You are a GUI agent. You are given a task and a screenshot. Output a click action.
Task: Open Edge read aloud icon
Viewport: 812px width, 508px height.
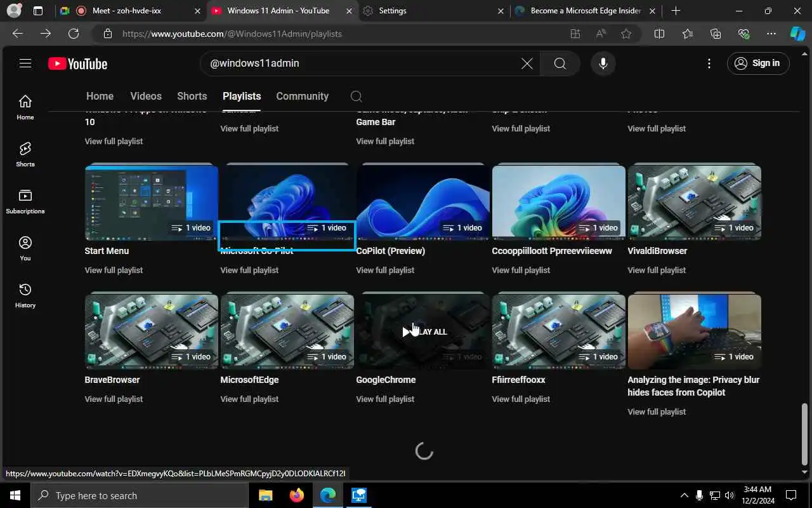click(601, 34)
